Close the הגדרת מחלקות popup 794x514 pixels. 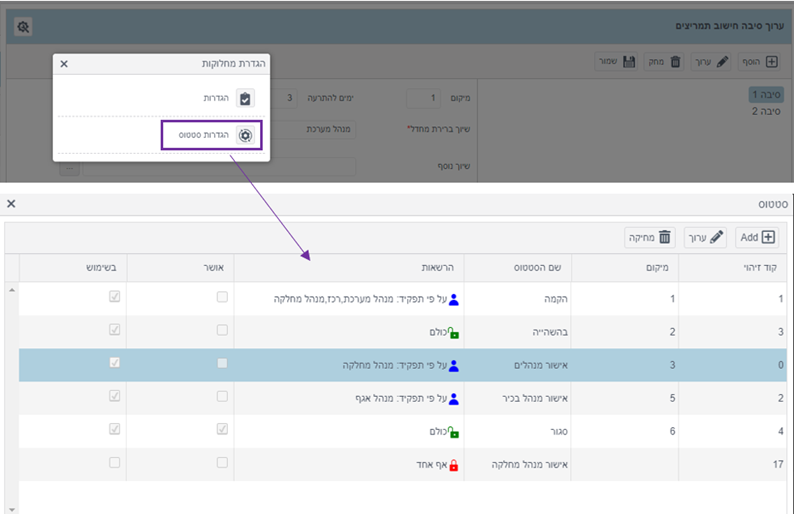[x=64, y=64]
